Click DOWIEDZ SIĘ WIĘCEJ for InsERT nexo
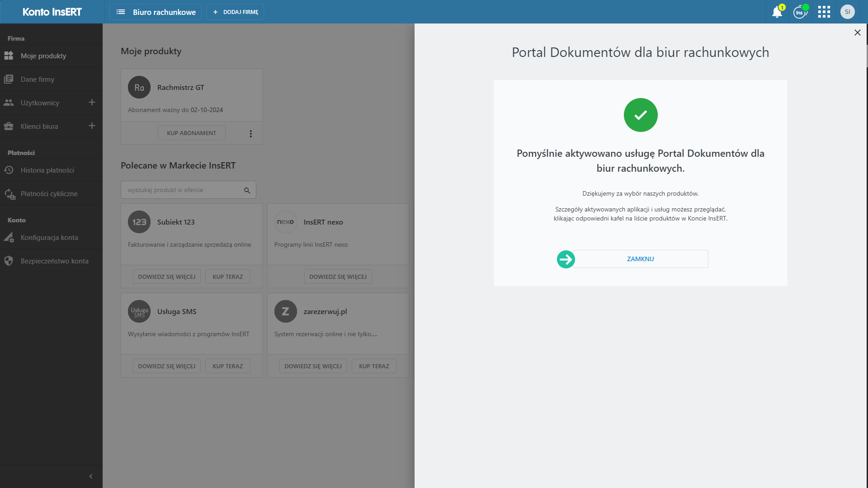868x488 pixels. (x=338, y=277)
